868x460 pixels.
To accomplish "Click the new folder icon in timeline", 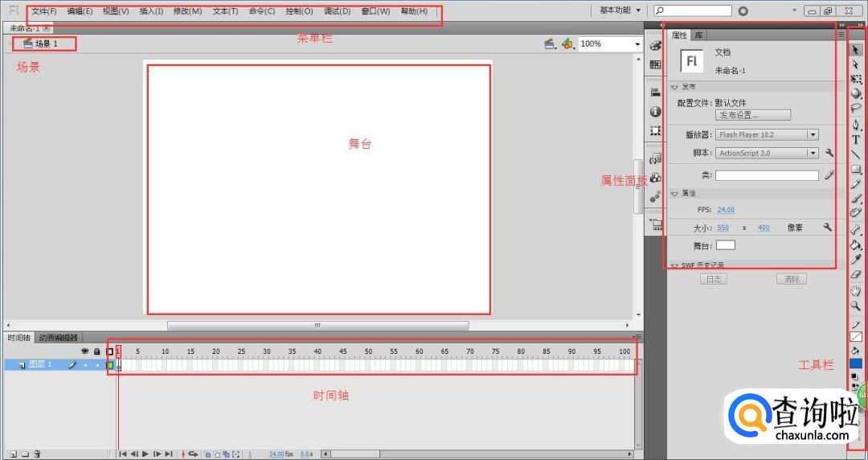I will (25, 454).
